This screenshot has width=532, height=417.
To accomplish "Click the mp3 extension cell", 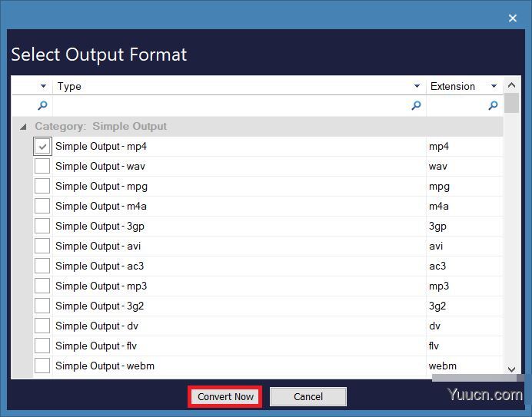I will click(464, 286).
